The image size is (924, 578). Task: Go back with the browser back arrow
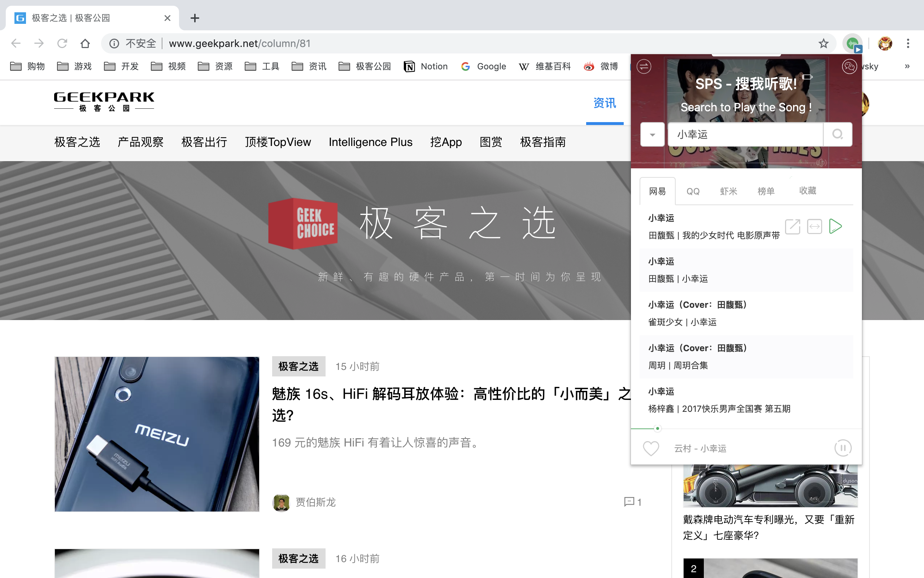[x=16, y=44]
